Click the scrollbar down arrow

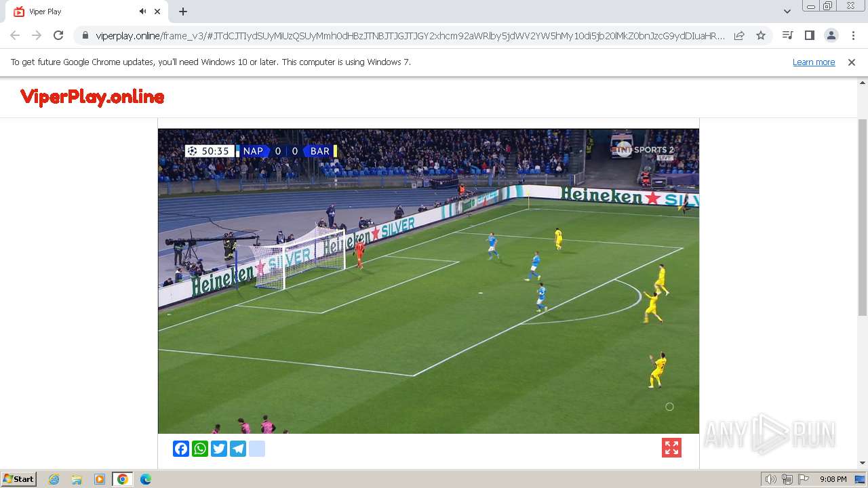click(863, 463)
